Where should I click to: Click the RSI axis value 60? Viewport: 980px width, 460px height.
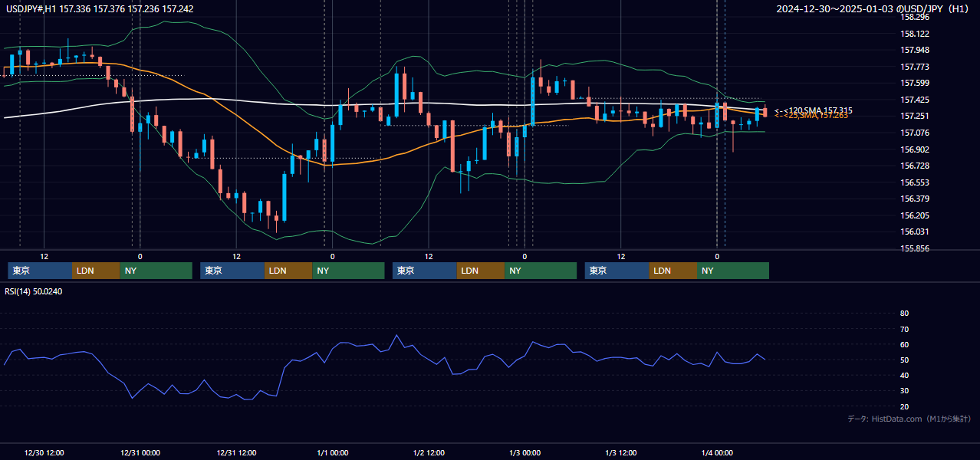click(904, 344)
